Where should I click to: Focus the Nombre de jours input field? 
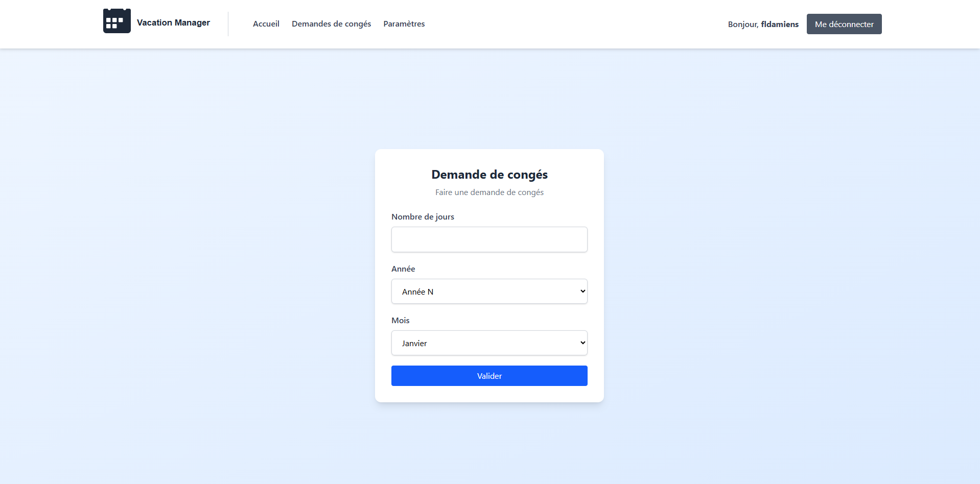[x=489, y=239]
